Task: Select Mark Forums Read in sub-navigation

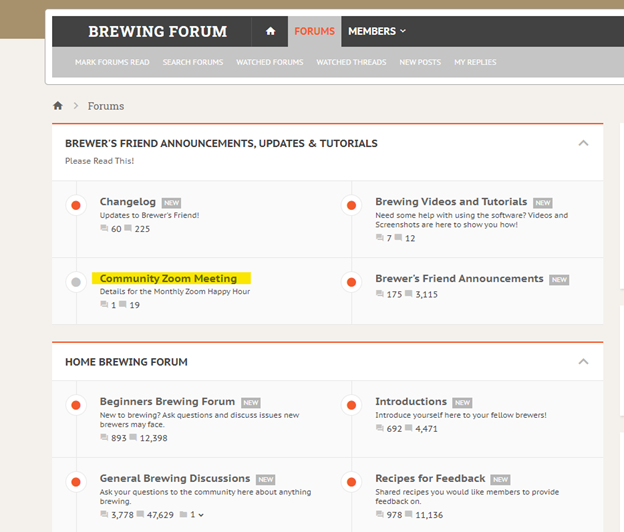Action: 112,62
